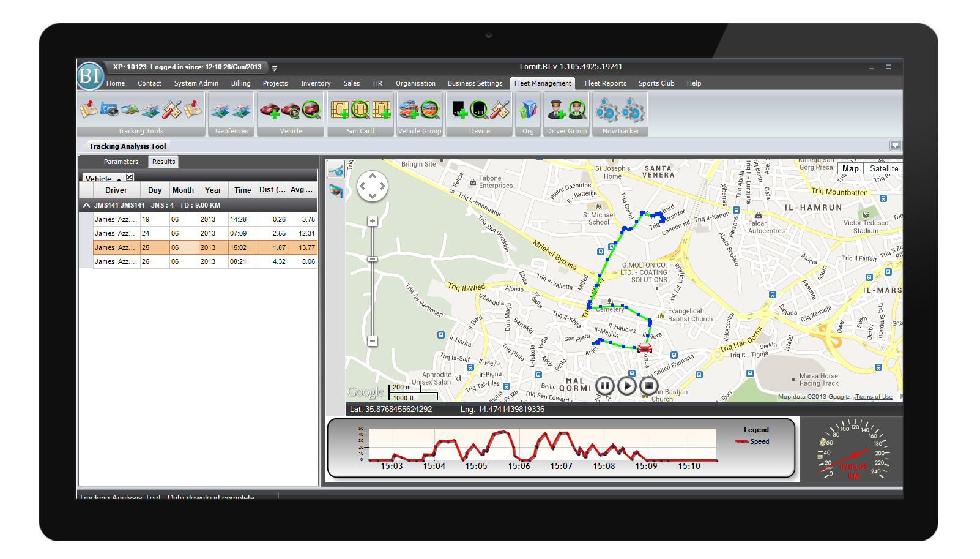Open the map tools wrench icon in Tracking Tools

click(x=171, y=110)
